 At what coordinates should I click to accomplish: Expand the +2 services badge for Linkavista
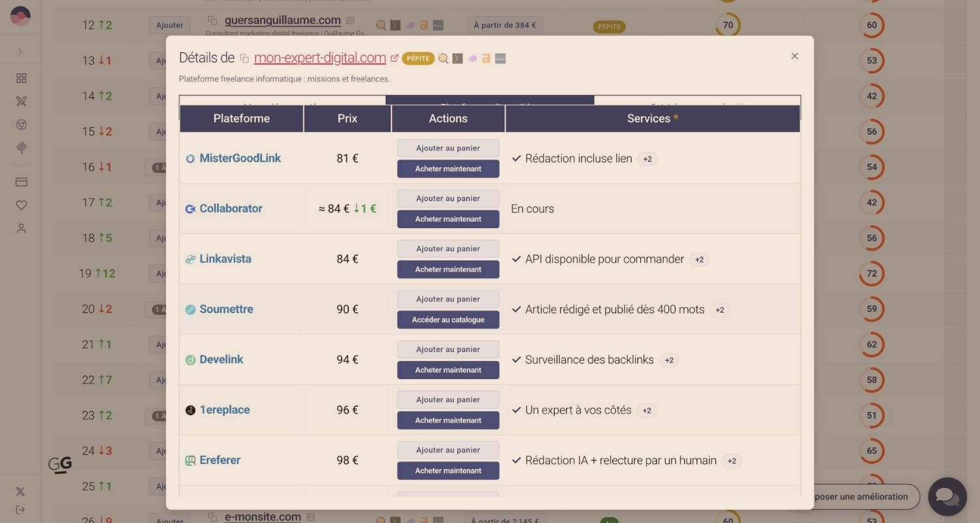[699, 260]
